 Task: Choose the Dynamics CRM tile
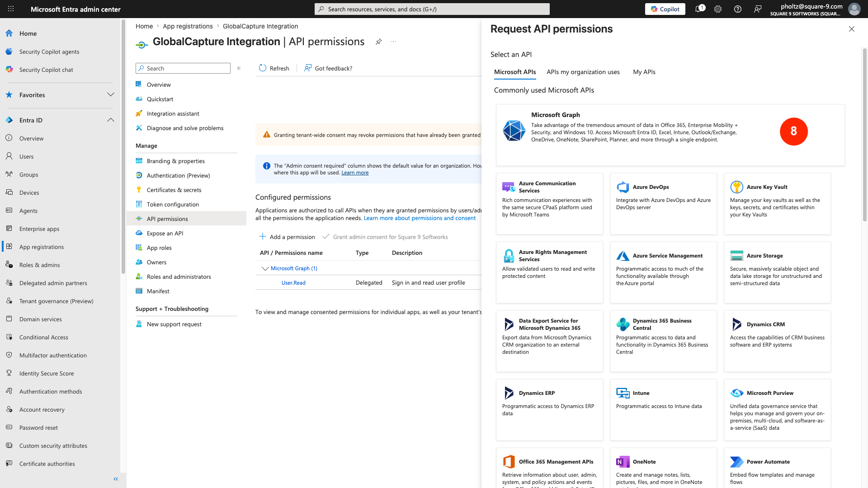tap(777, 341)
